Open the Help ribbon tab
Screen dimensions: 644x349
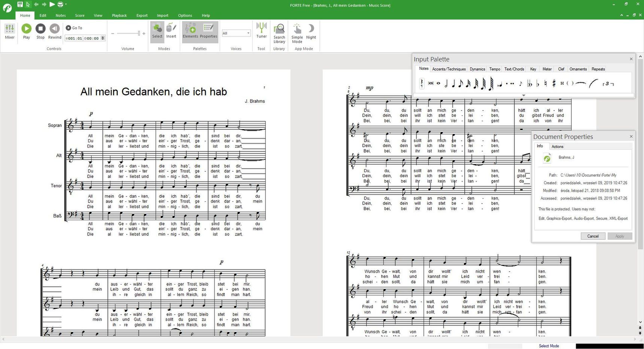click(206, 15)
